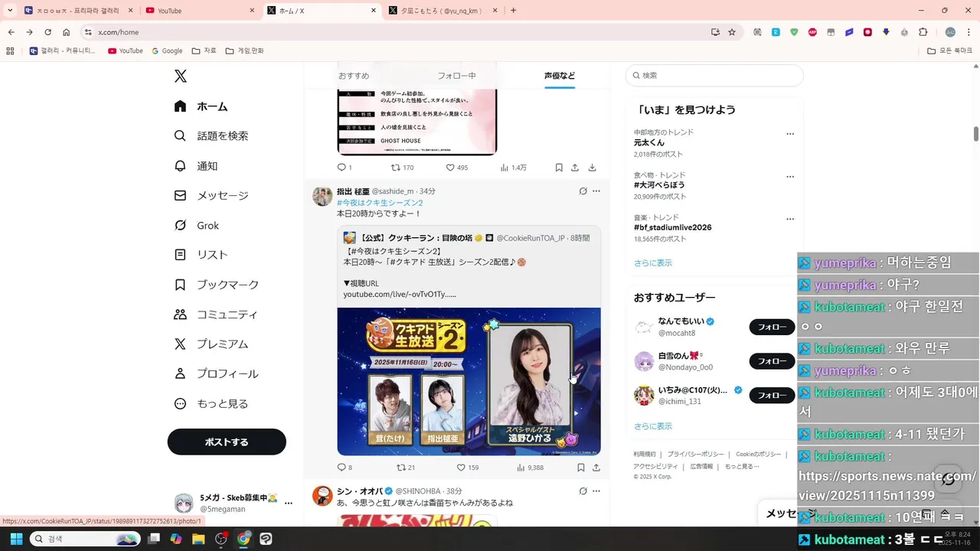980x551 pixels.
Task: Reload the page
Action: tap(47, 32)
